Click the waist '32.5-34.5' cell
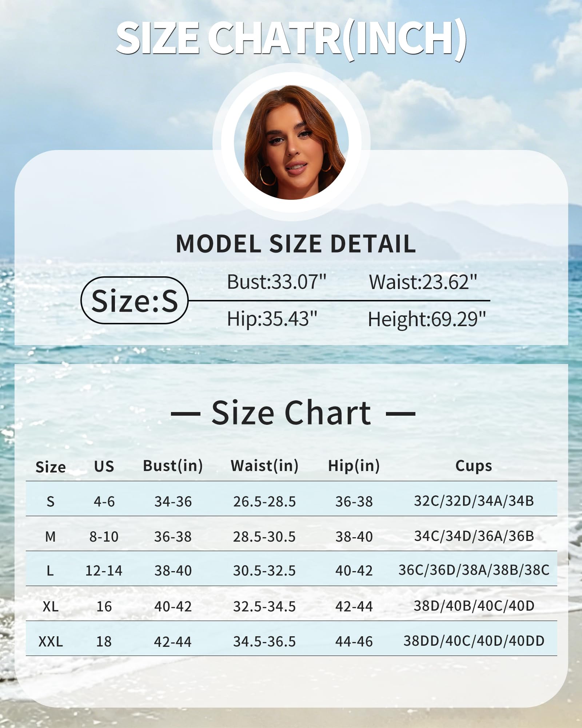The height and width of the screenshot is (728, 582). tap(264, 606)
